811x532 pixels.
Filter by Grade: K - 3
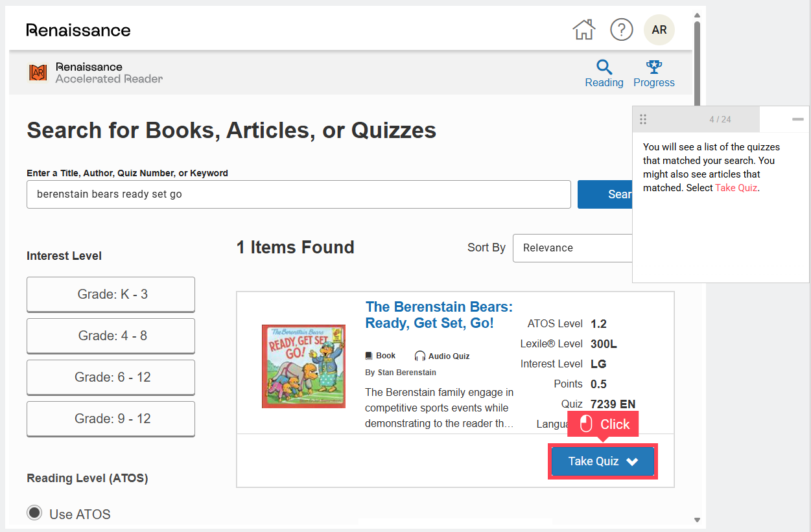pyautogui.click(x=111, y=294)
